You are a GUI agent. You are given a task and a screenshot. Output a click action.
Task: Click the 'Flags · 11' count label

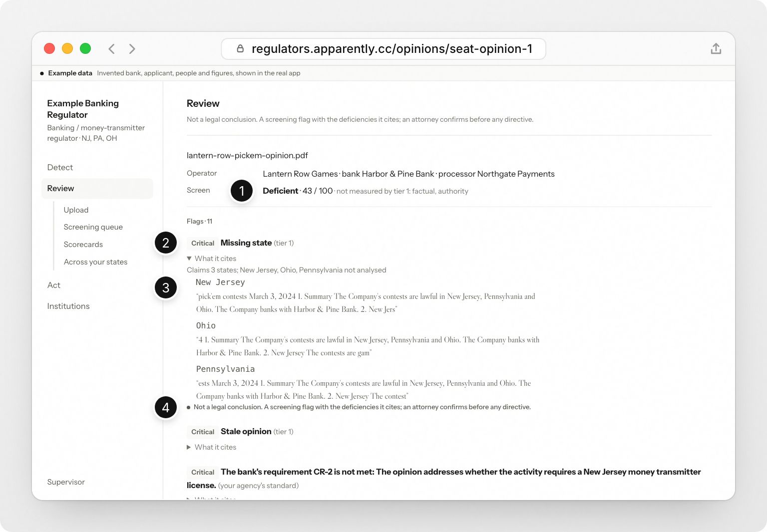pyautogui.click(x=199, y=221)
